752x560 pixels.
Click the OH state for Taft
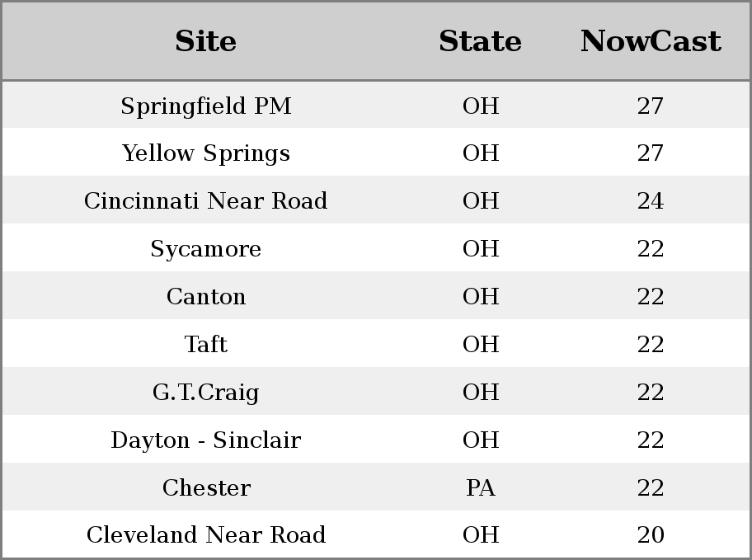481,344
